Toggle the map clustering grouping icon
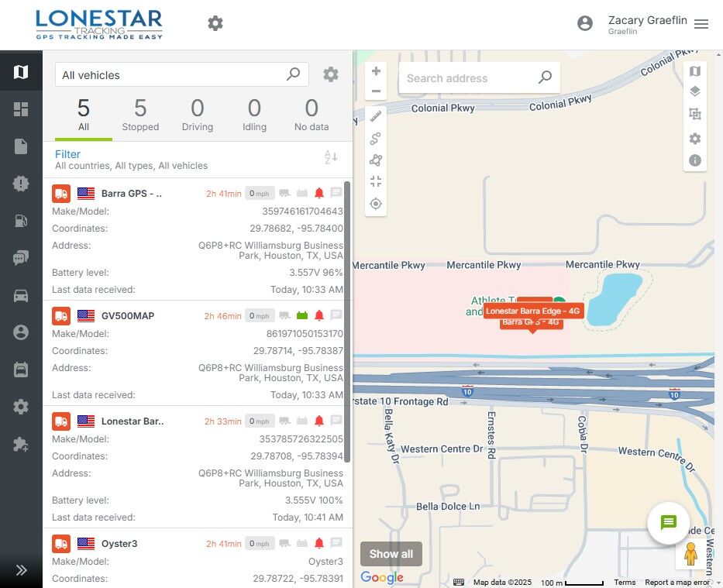The image size is (723, 588). coord(695,113)
